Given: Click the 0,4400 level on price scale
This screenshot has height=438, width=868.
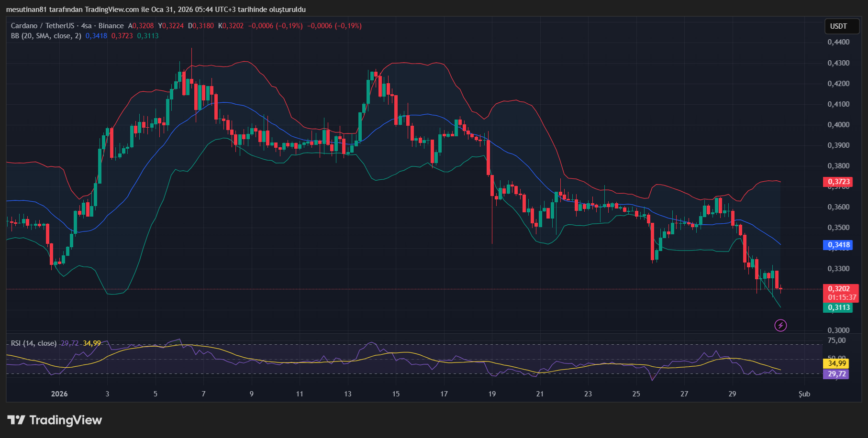Looking at the screenshot, I should tap(838, 42).
